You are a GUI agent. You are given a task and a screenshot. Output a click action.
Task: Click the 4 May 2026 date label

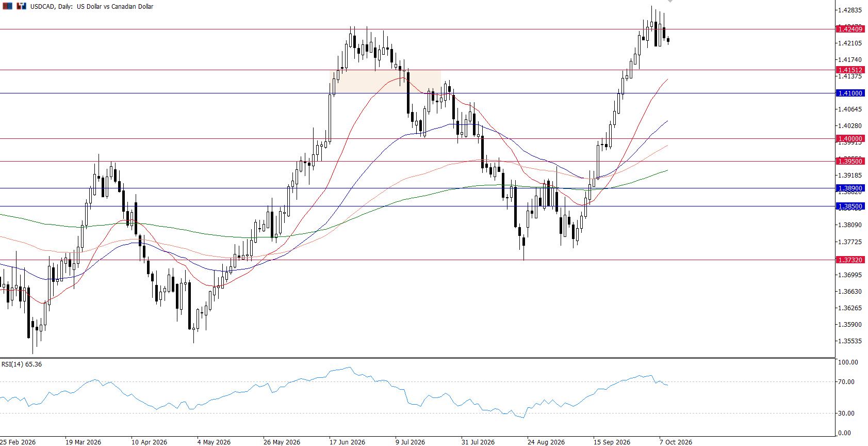click(x=214, y=442)
